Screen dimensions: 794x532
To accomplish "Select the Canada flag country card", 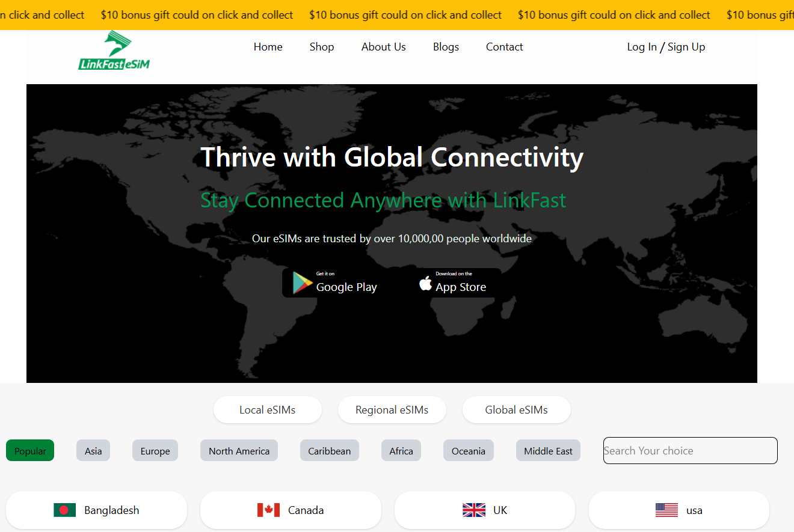I will click(x=291, y=510).
